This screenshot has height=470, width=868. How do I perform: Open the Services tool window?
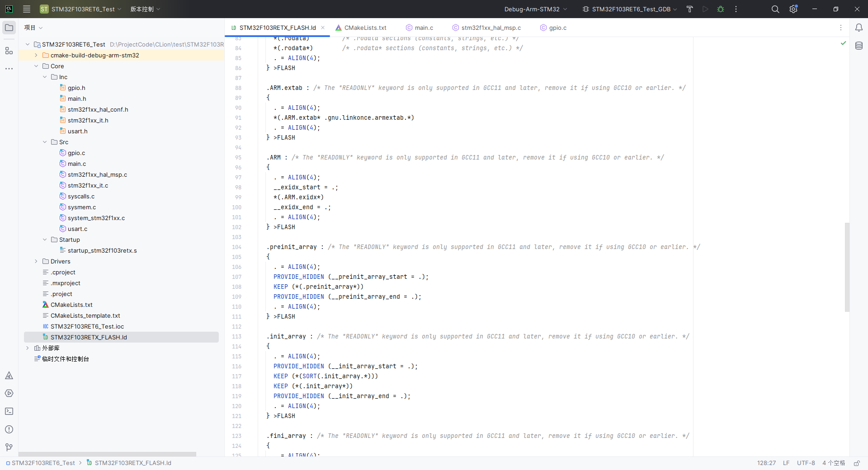[x=9, y=393]
